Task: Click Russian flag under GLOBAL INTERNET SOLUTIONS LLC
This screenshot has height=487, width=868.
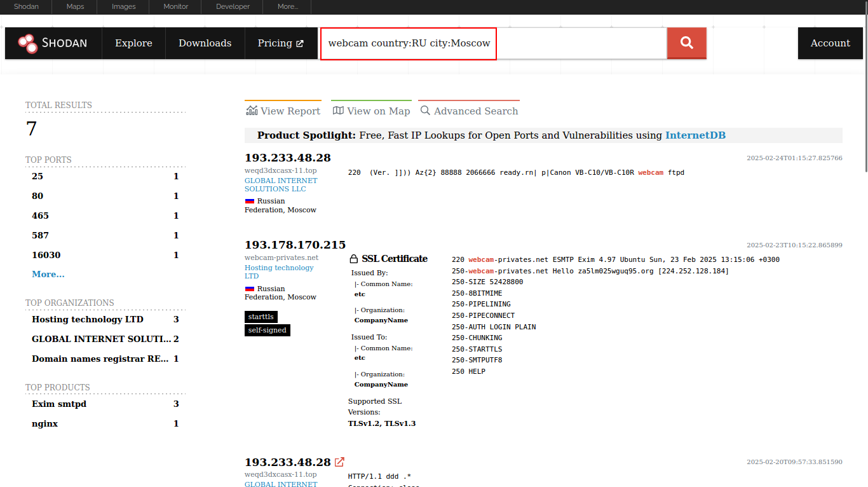Action: pos(250,201)
